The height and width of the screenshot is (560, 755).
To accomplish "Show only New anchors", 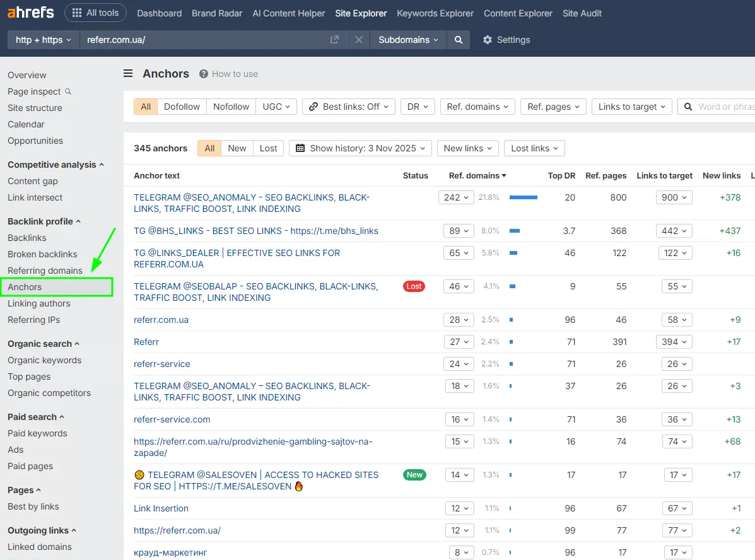I will (237, 148).
